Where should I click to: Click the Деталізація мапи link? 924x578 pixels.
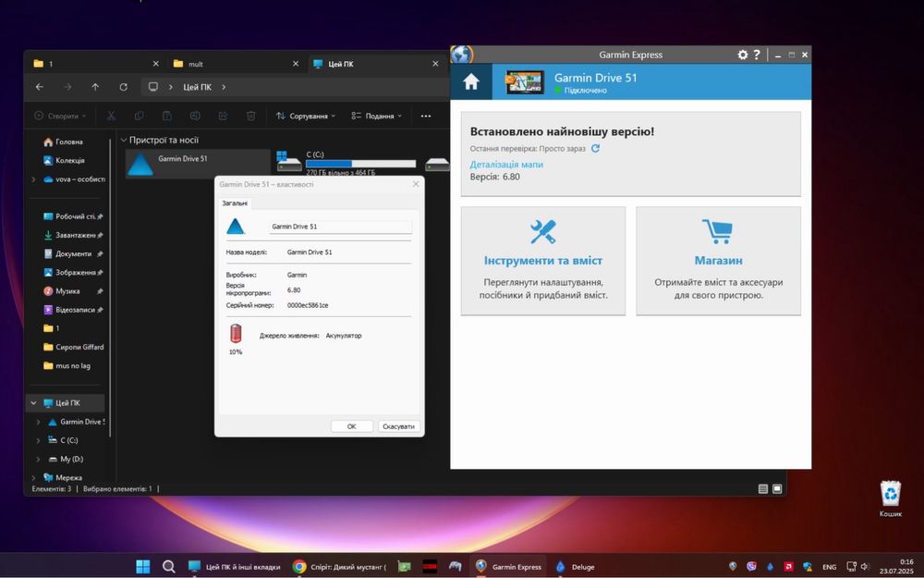(x=506, y=165)
